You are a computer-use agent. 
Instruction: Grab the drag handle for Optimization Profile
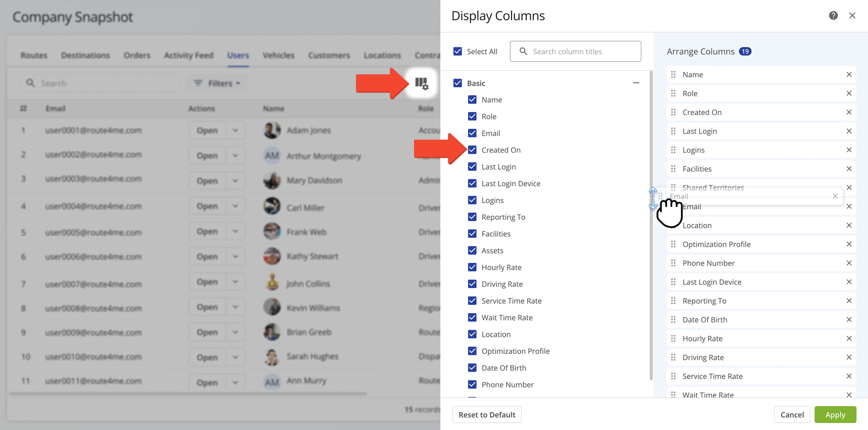tap(673, 244)
